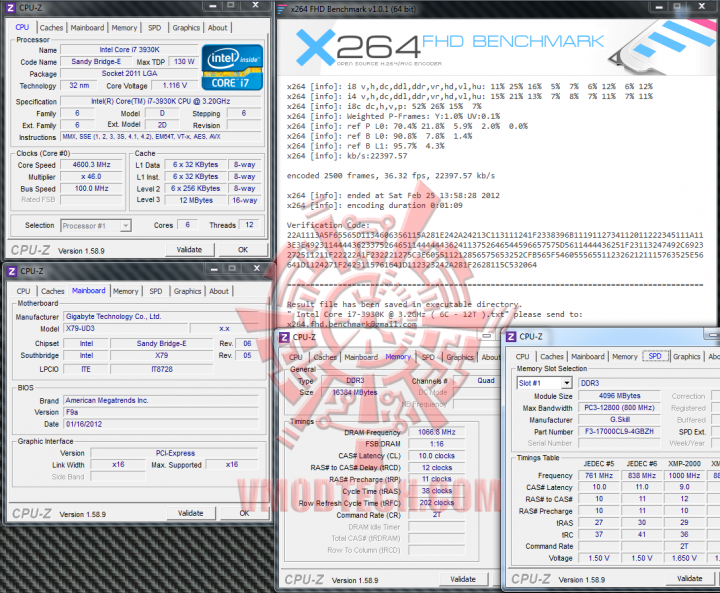Open the Slot #1 memory slot dropdown
Image resolution: width=720 pixels, height=593 pixels.
coord(567,383)
